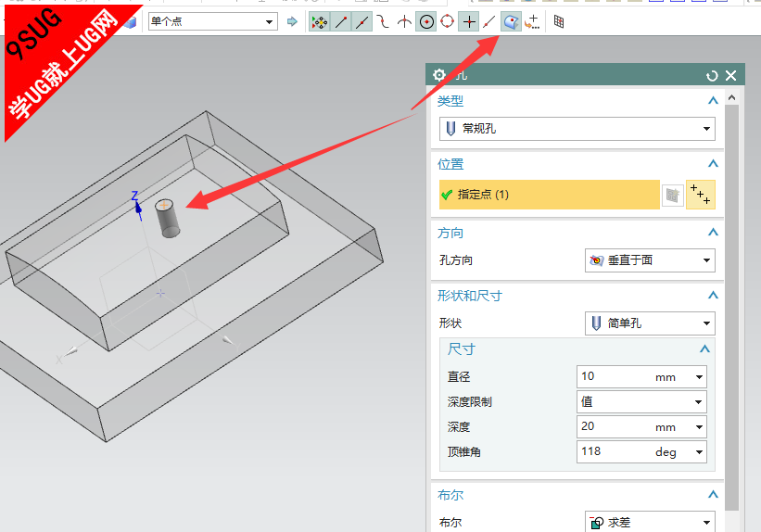Image resolution: width=761 pixels, height=532 pixels.
Task: Select the 指定点 (1) row
Action: (549, 195)
